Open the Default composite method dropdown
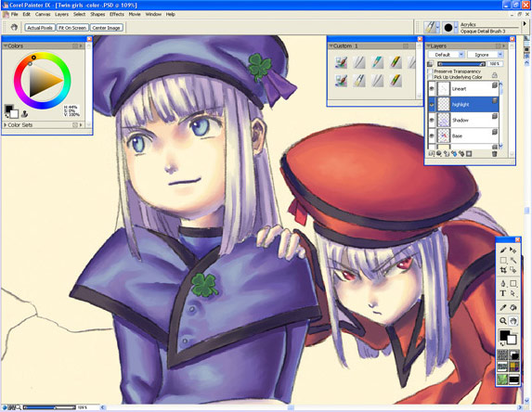The image size is (532, 412). click(447, 55)
